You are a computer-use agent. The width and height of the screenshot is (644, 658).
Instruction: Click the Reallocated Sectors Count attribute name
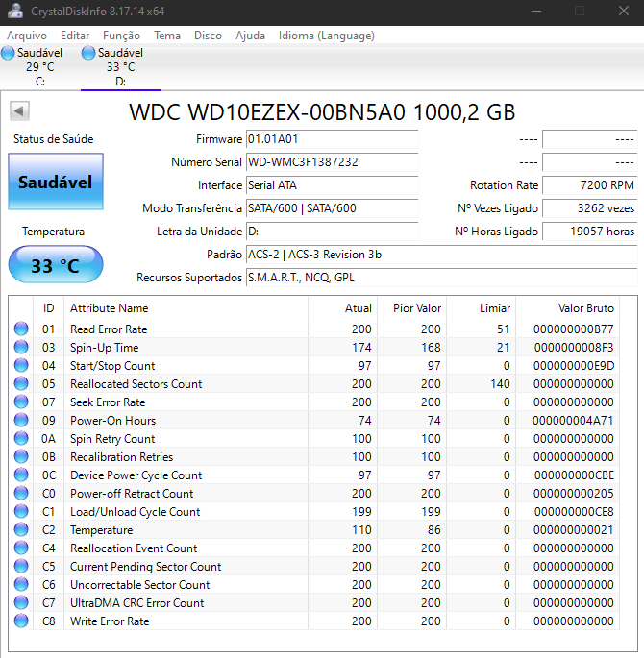tap(136, 383)
